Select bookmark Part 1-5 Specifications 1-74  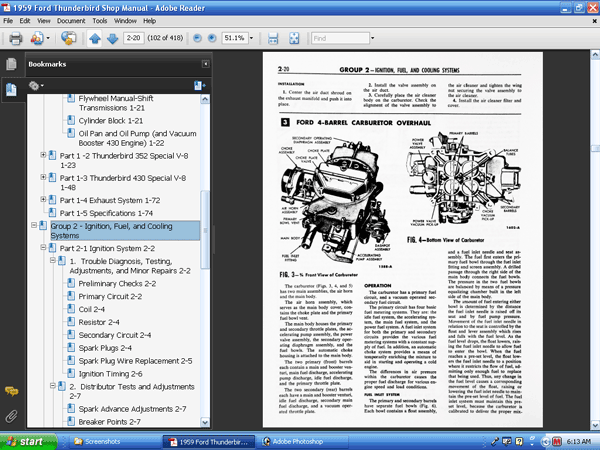click(106, 213)
